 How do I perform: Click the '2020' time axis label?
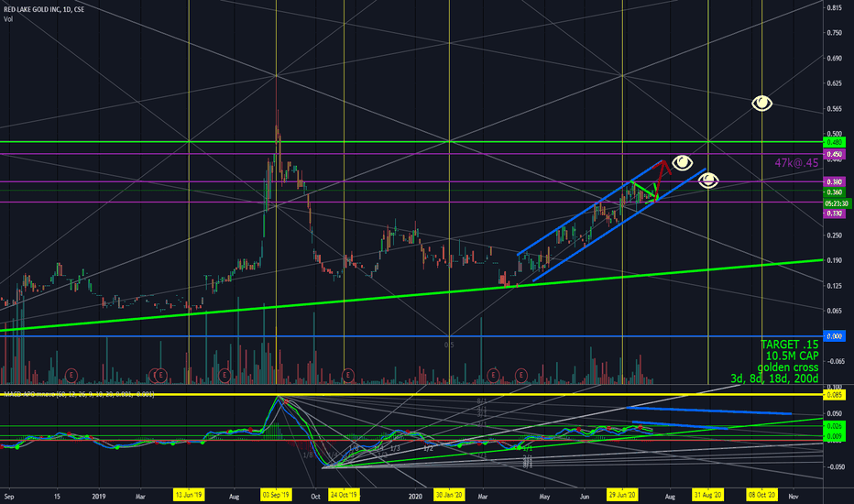[416, 497]
